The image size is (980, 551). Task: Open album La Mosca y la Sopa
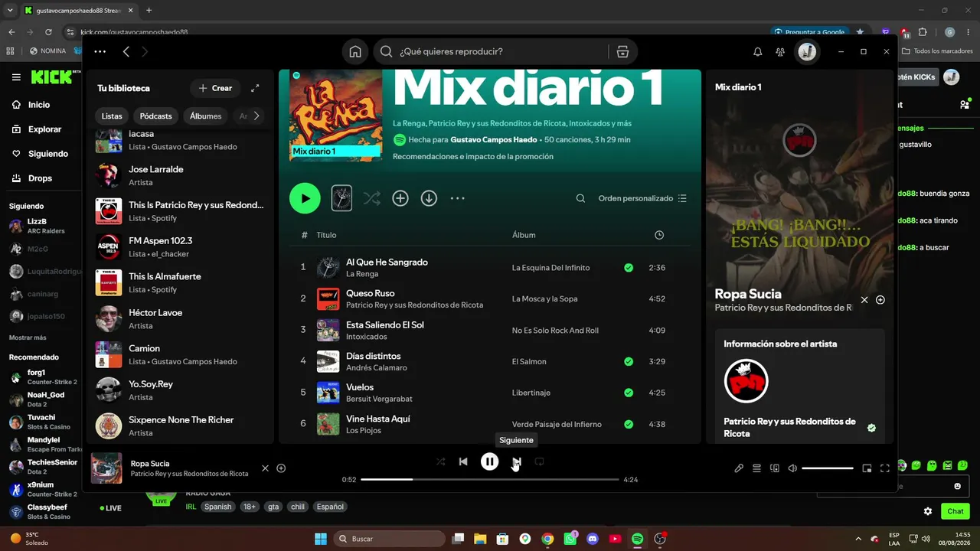pyautogui.click(x=545, y=299)
